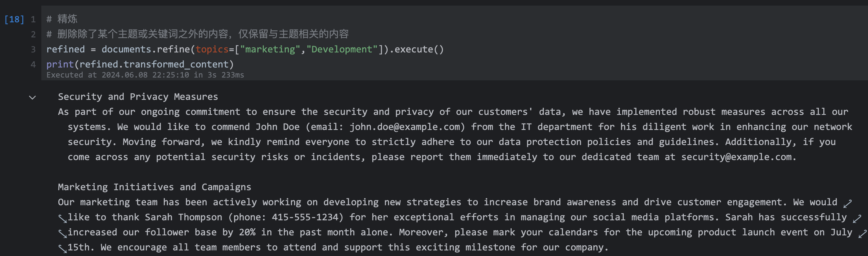Click the wrap-continuation arrow before 'increased our follower'
868x256 pixels.
(x=62, y=233)
